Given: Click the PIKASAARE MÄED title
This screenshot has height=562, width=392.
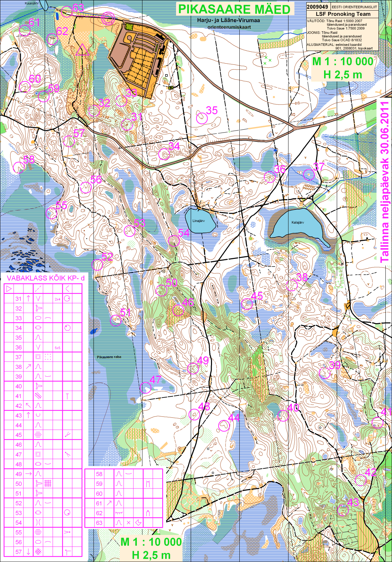Looking at the screenshot, I should click(x=234, y=9).
